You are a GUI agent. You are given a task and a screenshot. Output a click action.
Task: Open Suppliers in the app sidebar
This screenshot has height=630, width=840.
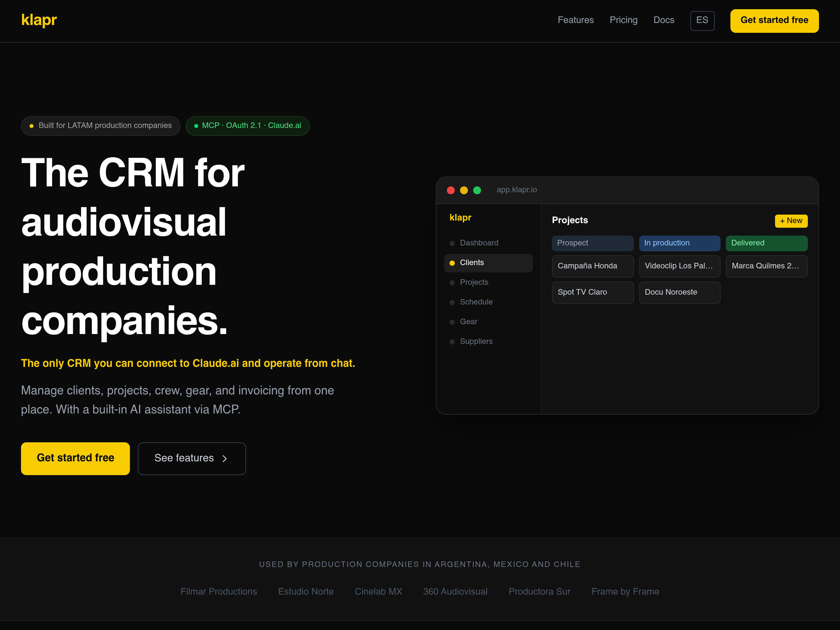coord(488,342)
